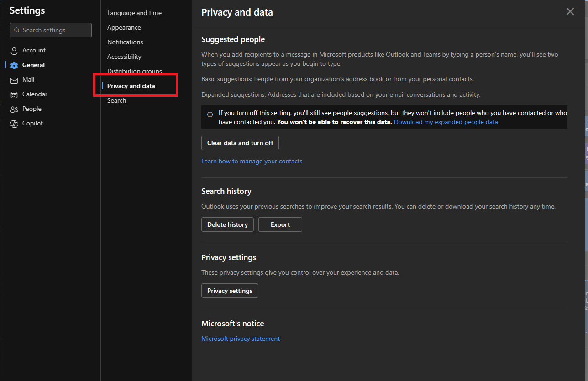Screen dimensions: 588x381
Task: Open the Search section under General
Action: pyautogui.click(x=116, y=100)
